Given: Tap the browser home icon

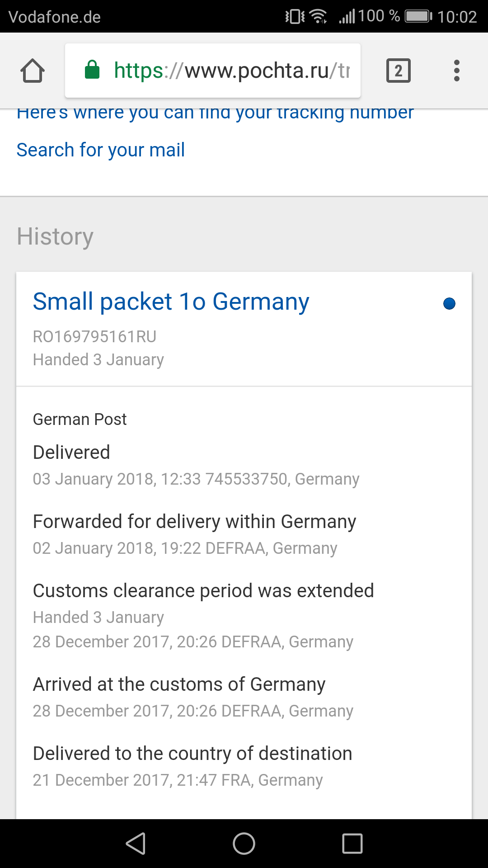Looking at the screenshot, I should pos(33,71).
